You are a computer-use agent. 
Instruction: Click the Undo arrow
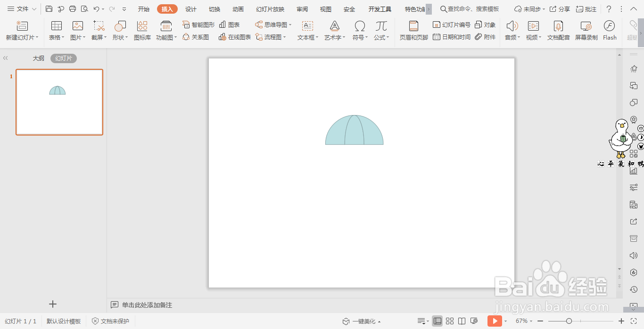tap(96, 9)
